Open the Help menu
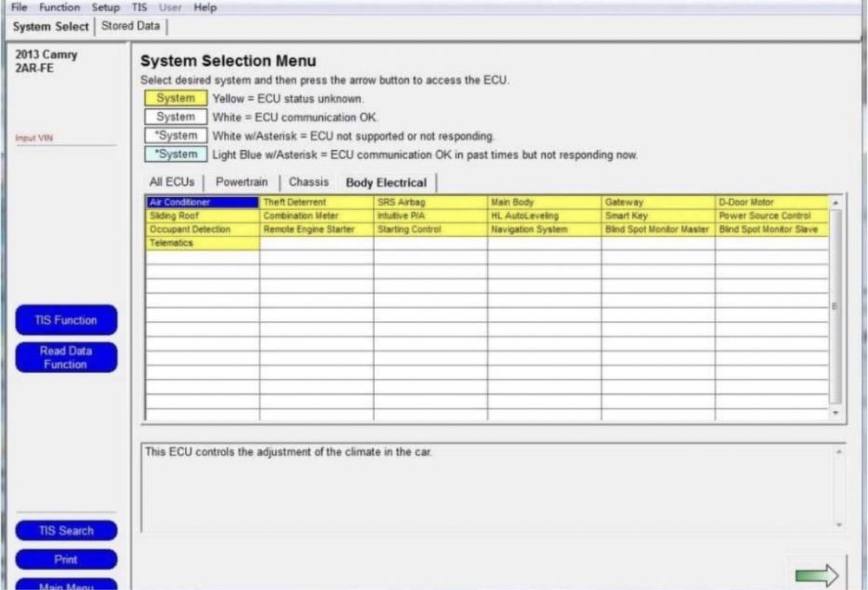This screenshot has height=590, width=868. click(205, 7)
